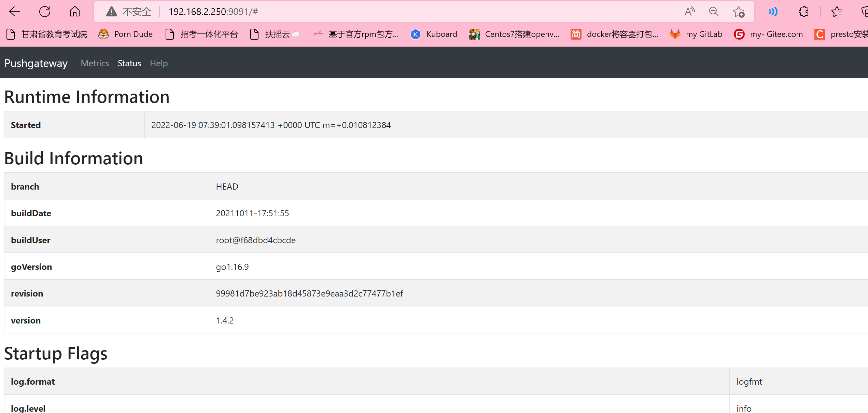The width and height of the screenshot is (868, 413).
Task: Open the Metrics tab in navbar
Action: 95,63
